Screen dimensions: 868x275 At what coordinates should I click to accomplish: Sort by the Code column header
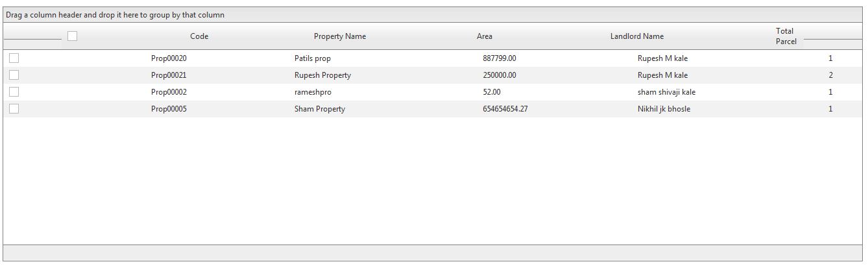click(199, 36)
